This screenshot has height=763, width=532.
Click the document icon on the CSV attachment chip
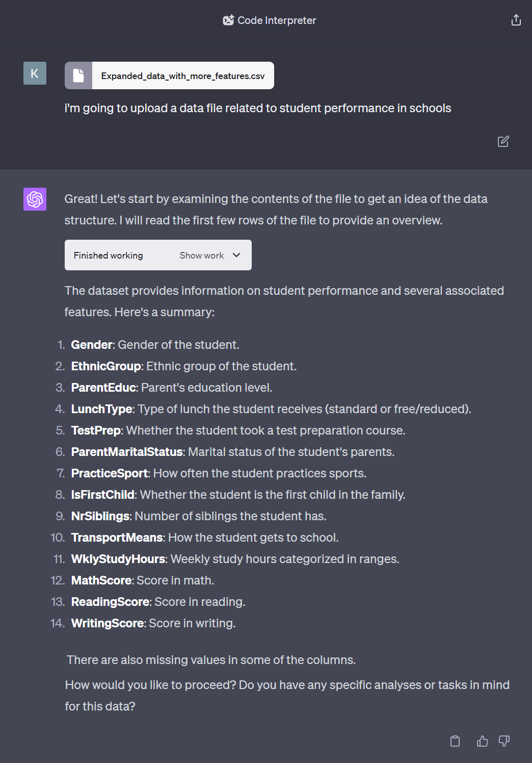pos(78,75)
